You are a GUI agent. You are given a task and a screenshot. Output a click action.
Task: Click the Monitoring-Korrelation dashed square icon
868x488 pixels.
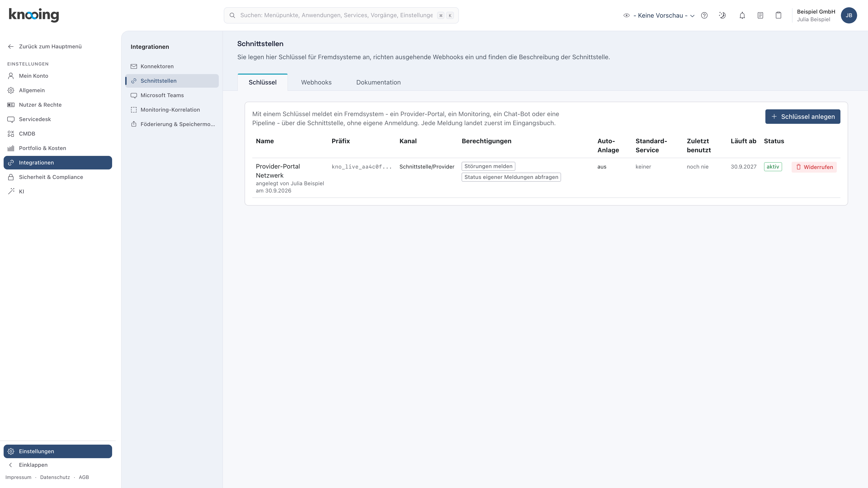point(134,110)
